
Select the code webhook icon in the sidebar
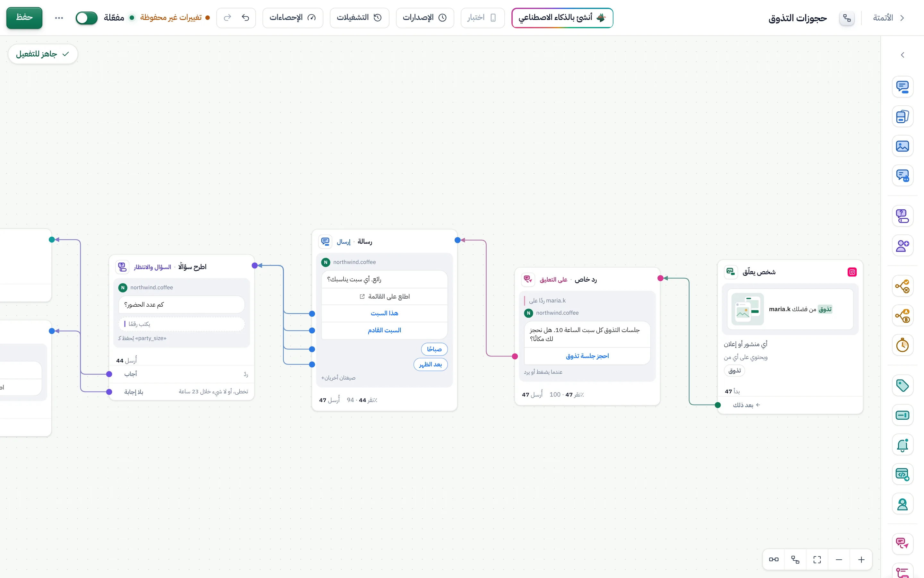tap(902, 474)
